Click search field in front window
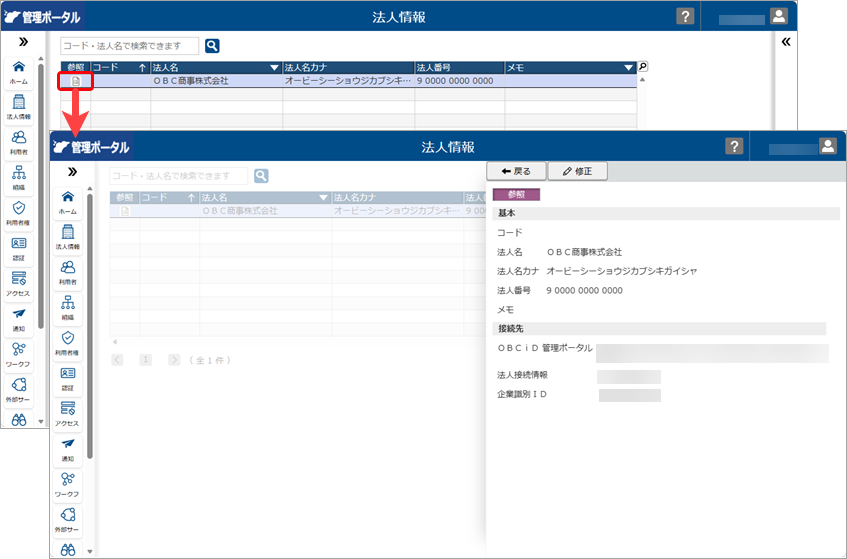This screenshot has height=559, width=847. pyautogui.click(x=179, y=176)
